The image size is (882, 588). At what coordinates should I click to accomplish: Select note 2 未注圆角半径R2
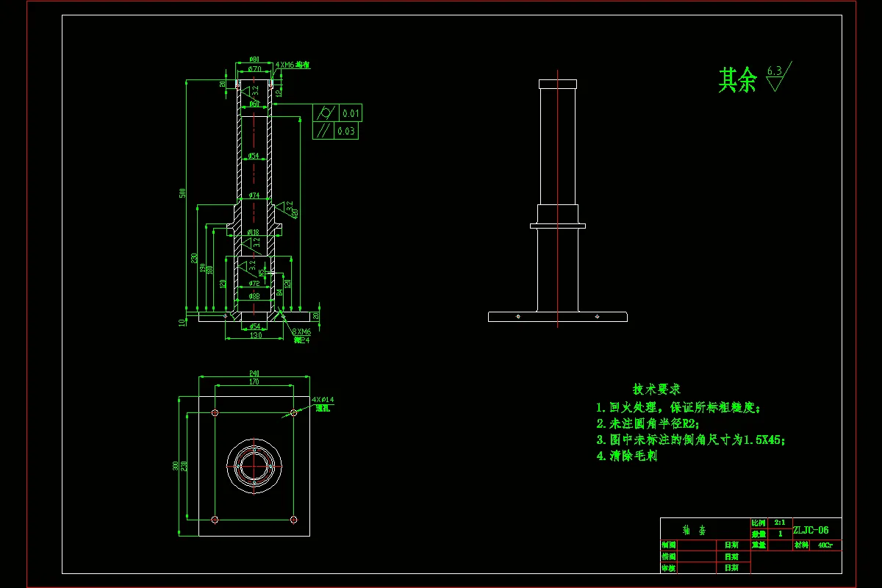pos(648,423)
